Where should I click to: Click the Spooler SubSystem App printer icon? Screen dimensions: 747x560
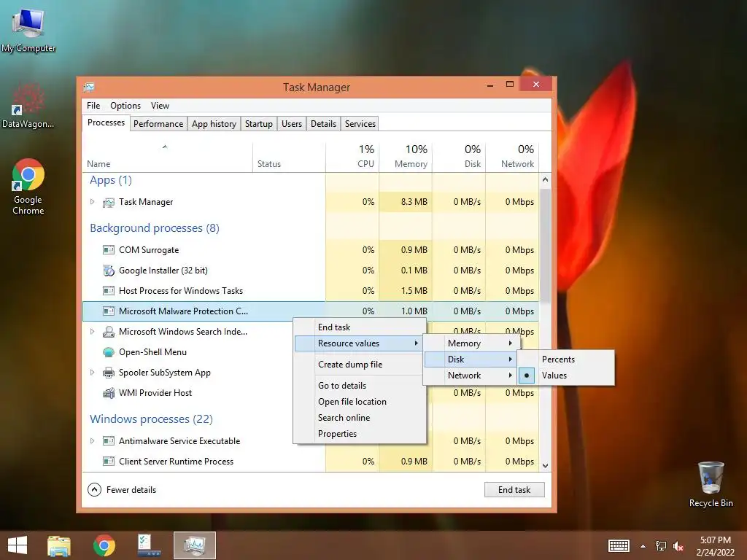[109, 373]
